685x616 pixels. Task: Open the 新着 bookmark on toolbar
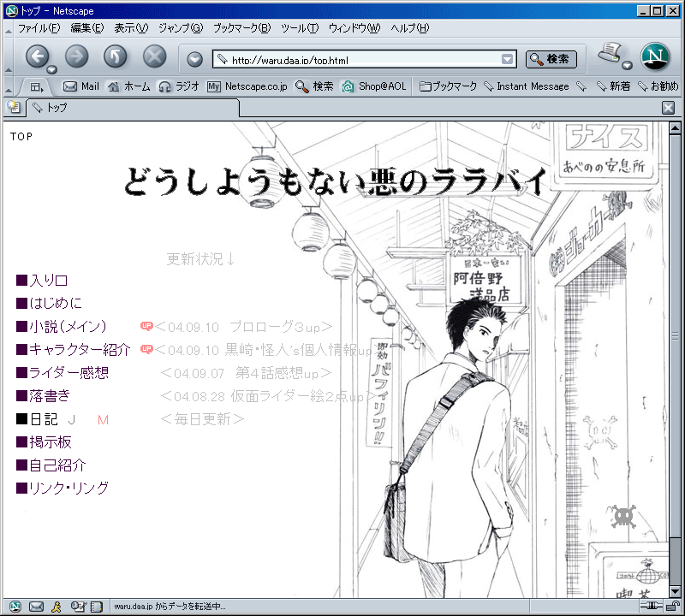(614, 86)
